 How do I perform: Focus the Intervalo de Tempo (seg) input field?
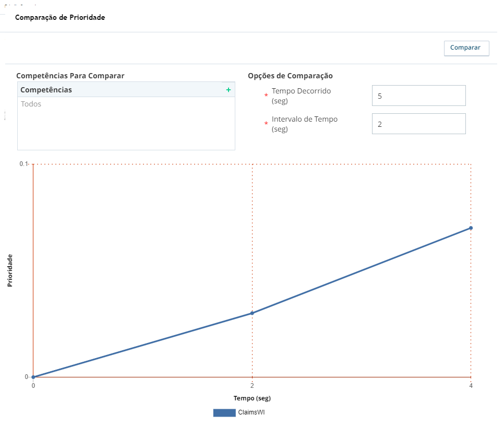(x=418, y=124)
